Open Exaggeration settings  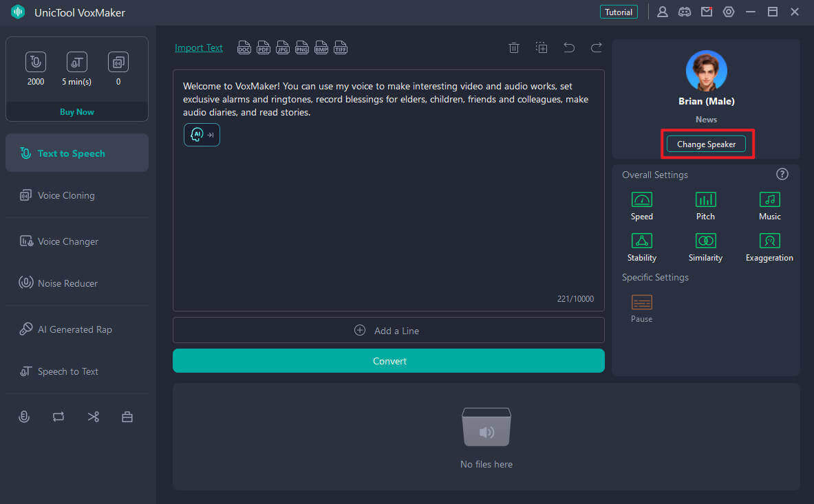769,248
